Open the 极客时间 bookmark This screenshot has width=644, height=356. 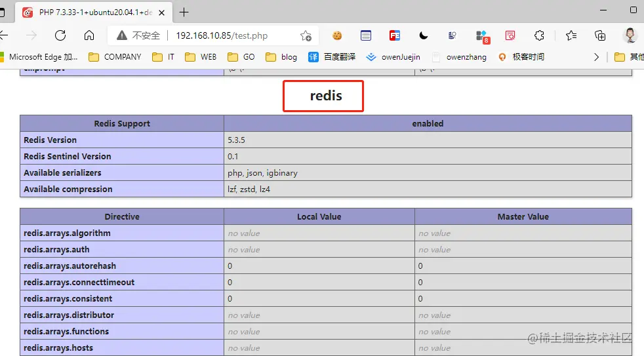[521, 57]
